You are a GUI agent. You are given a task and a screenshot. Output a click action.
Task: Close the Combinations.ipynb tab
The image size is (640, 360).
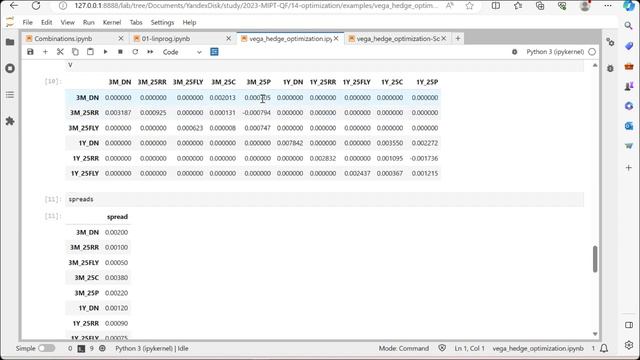click(121, 38)
